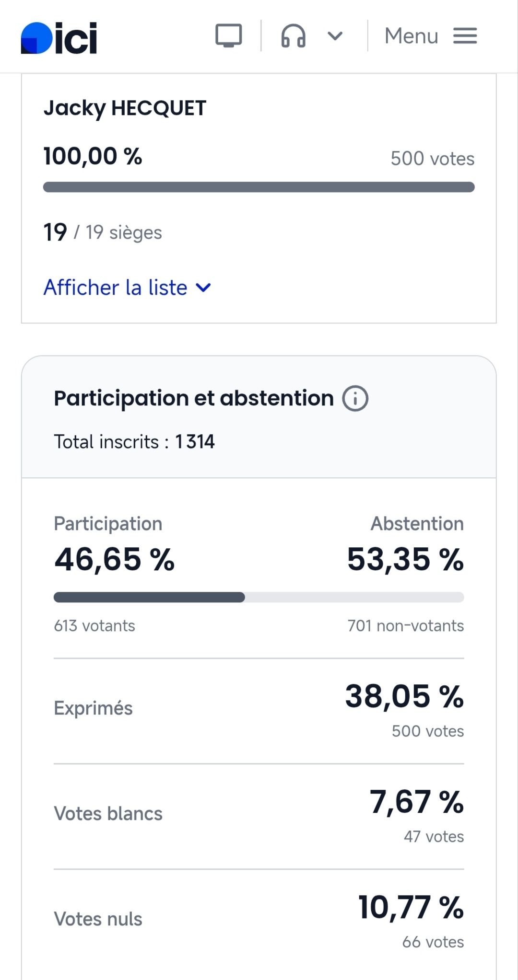
Task: Open the TV live icon
Action: pyautogui.click(x=228, y=36)
